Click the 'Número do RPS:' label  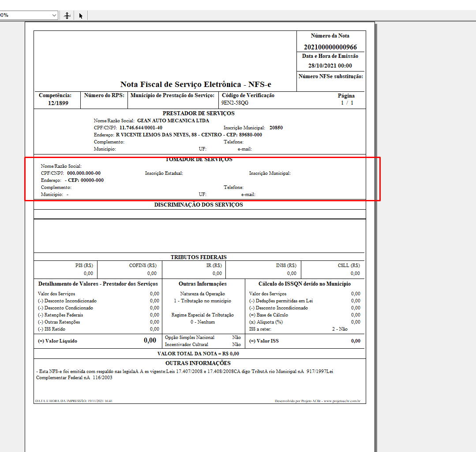click(x=104, y=95)
